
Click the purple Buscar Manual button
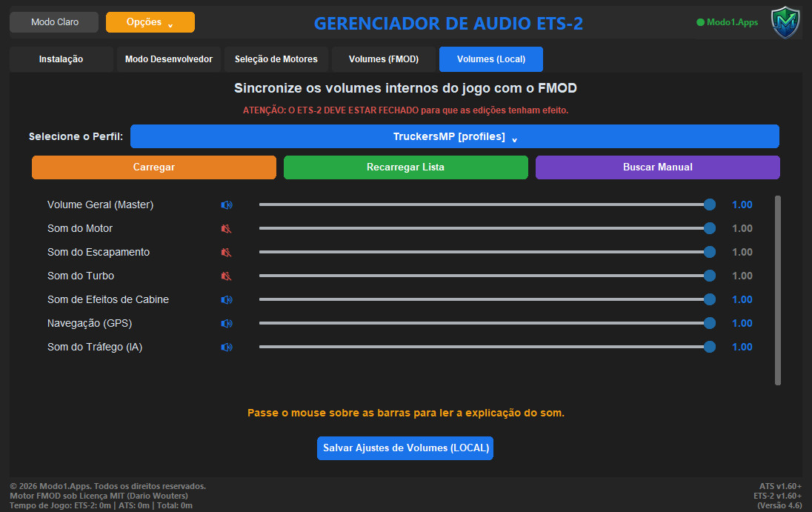(x=658, y=167)
